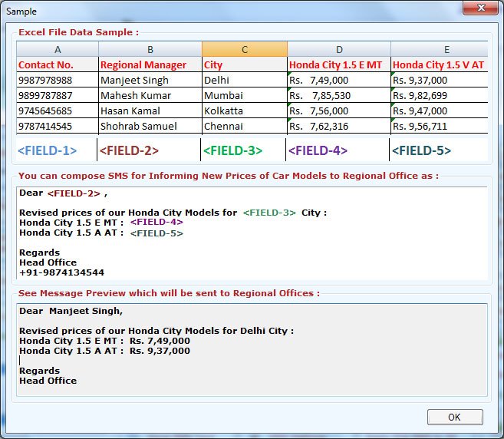Click 'Honda City 1.5 V AT' header cell
Viewport: 504px width, 439px height.
[440, 64]
